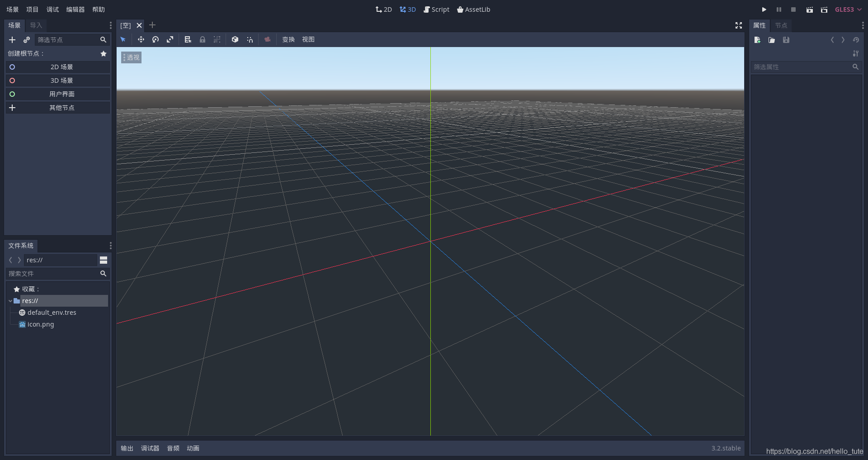Open inspector object properties tools menu
The image size is (868, 460).
click(856, 53)
